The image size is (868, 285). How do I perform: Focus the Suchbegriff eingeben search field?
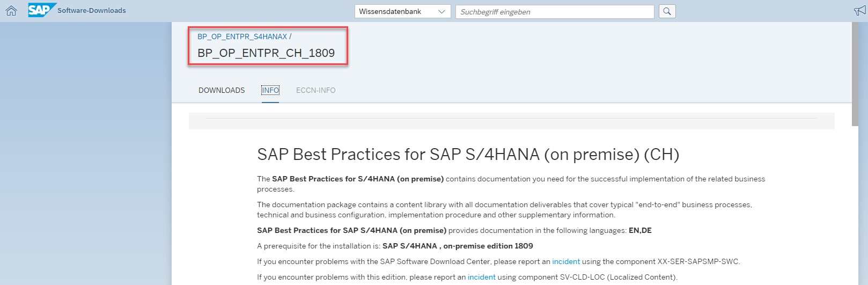coord(554,12)
